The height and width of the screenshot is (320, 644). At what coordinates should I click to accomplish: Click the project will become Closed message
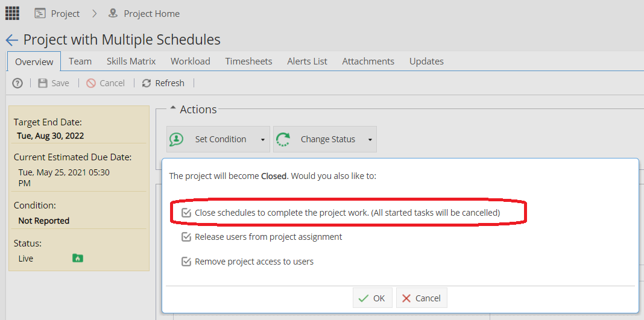coord(273,177)
